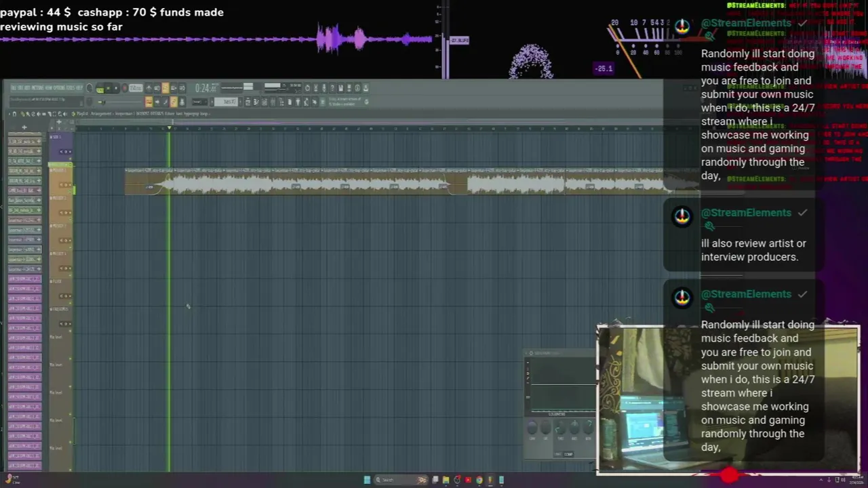868x488 pixels.
Task: Toggle pattern/song mode switch
Action: pyautogui.click(x=100, y=88)
